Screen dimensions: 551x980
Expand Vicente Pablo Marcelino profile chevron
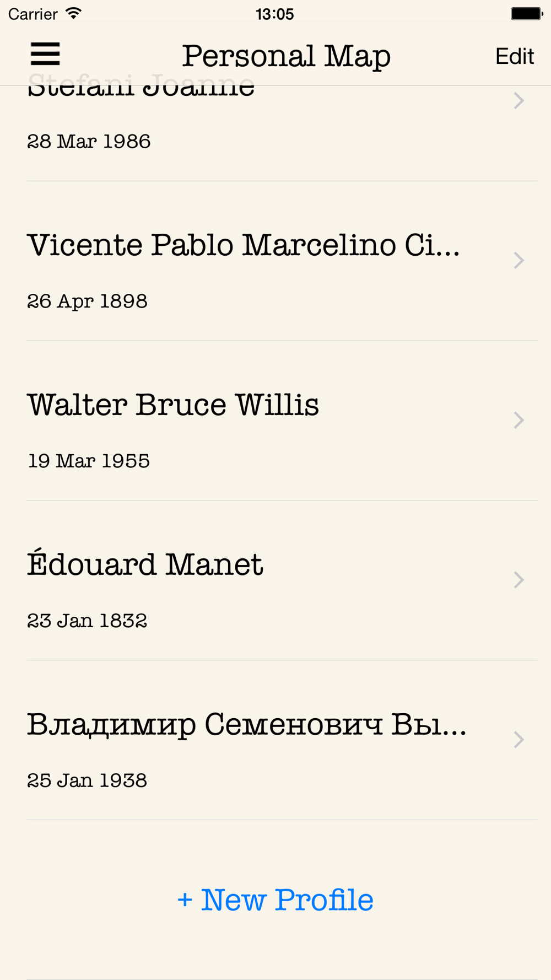click(518, 261)
